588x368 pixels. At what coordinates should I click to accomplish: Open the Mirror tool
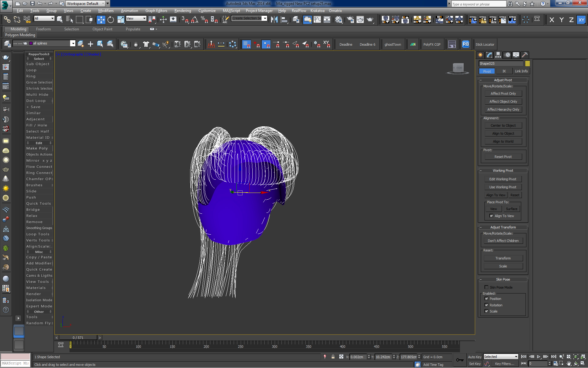tap(274, 20)
